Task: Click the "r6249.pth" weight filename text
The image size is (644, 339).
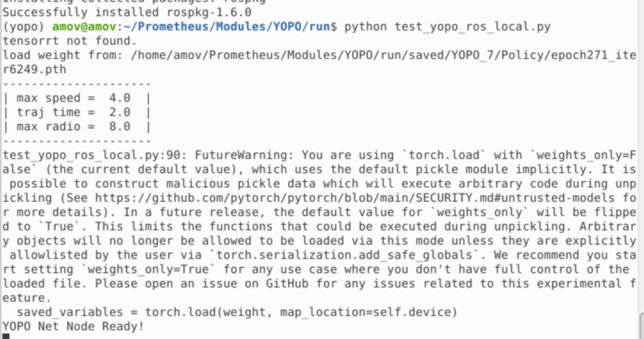Action: coord(34,69)
